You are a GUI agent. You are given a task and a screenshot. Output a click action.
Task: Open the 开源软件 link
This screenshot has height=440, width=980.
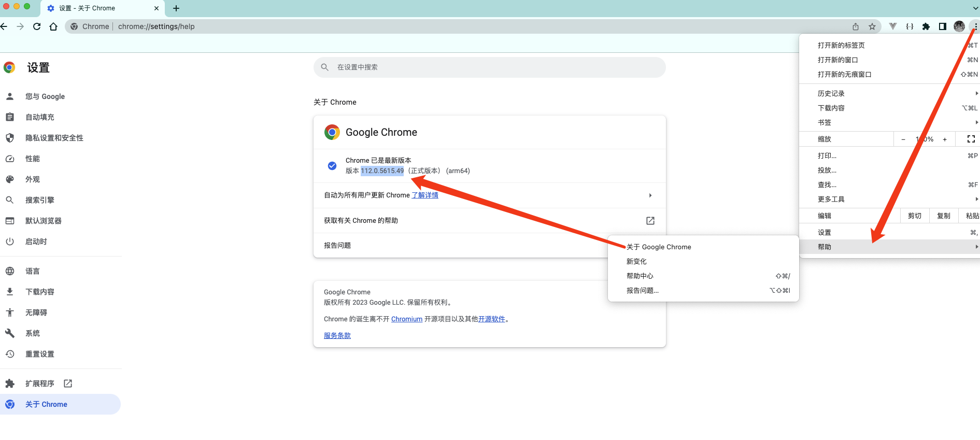(x=492, y=319)
